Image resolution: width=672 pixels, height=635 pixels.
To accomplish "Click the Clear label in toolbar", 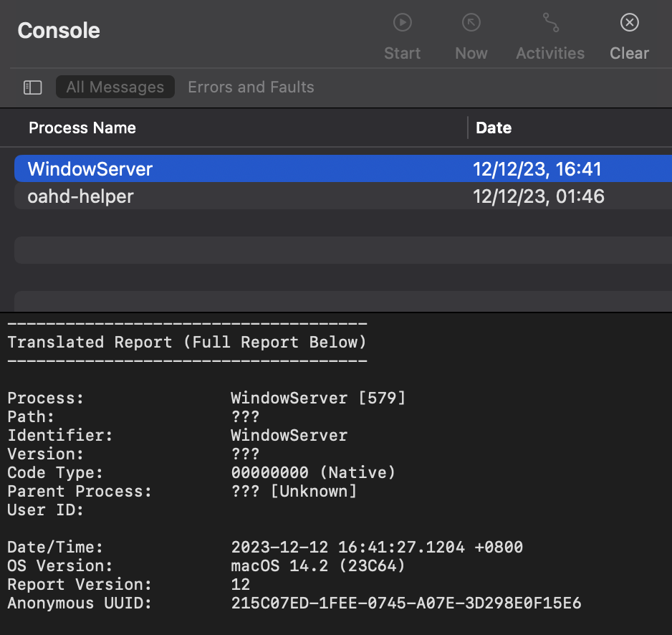I will pos(629,53).
